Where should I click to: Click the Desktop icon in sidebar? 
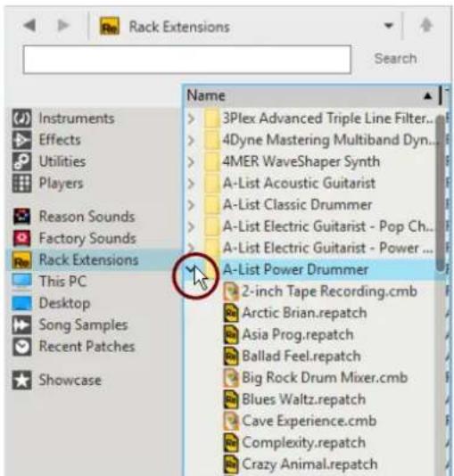click(x=21, y=303)
